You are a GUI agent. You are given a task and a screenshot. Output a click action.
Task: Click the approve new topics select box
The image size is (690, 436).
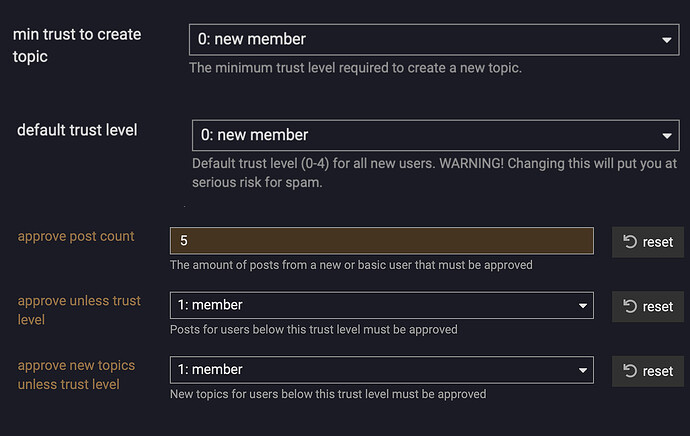tap(382, 370)
